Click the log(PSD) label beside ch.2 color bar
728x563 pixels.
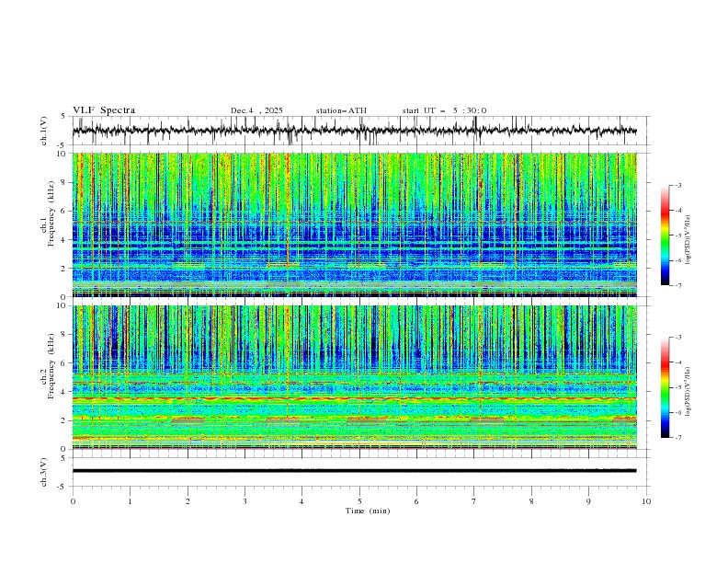688,392
